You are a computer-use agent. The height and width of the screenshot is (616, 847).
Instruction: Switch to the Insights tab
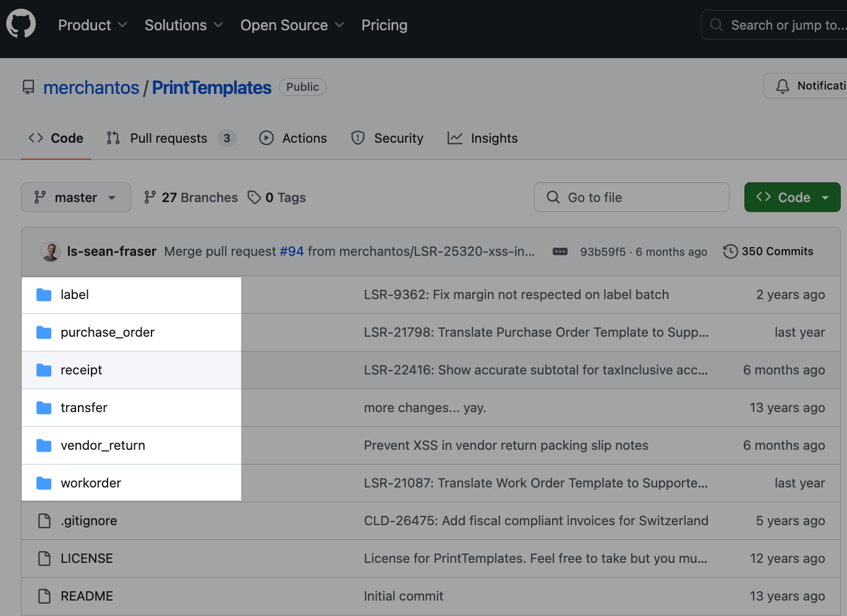click(x=494, y=138)
